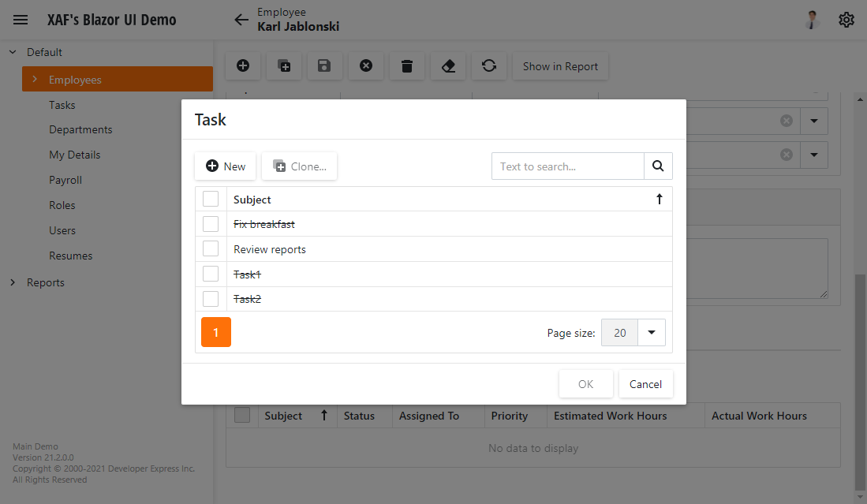Check the Review reports row checkbox
Image resolution: width=867 pixels, height=504 pixels.
211,248
